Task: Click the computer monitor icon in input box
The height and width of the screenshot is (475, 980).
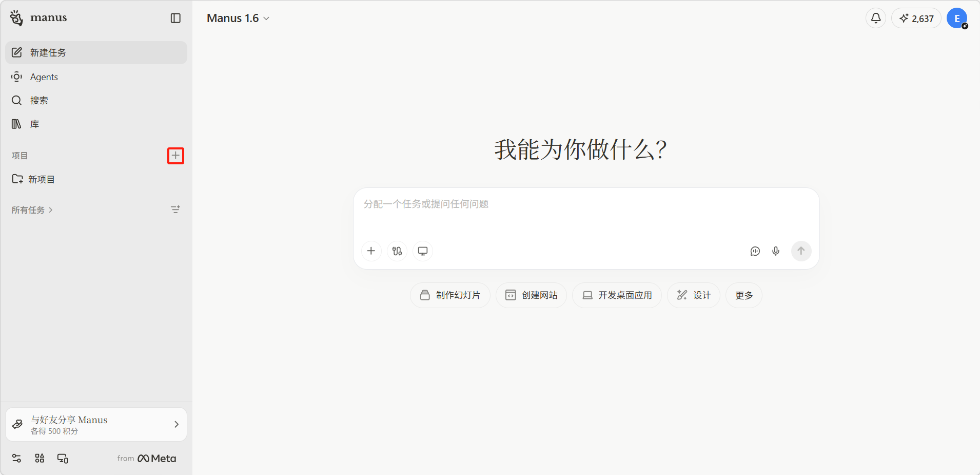Action: (423, 251)
